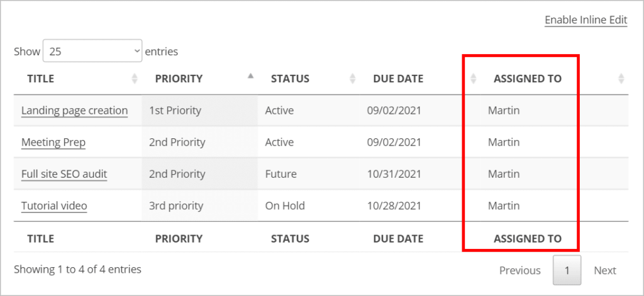Sort by the ASSIGNED TO column header
This screenshot has height=296, width=644.
tap(528, 79)
